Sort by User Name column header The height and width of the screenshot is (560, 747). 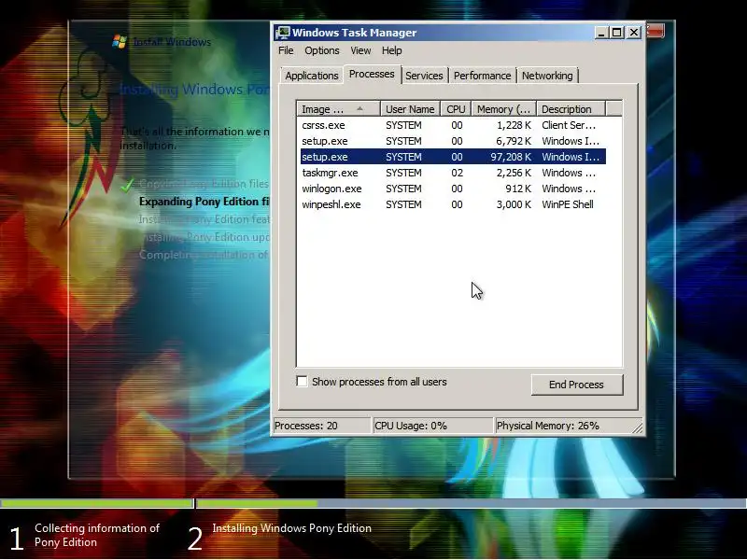pyautogui.click(x=410, y=109)
